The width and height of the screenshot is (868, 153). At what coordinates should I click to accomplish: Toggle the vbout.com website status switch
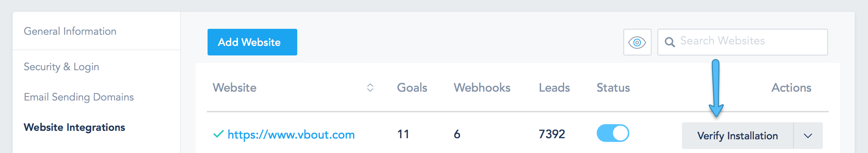coord(613,133)
